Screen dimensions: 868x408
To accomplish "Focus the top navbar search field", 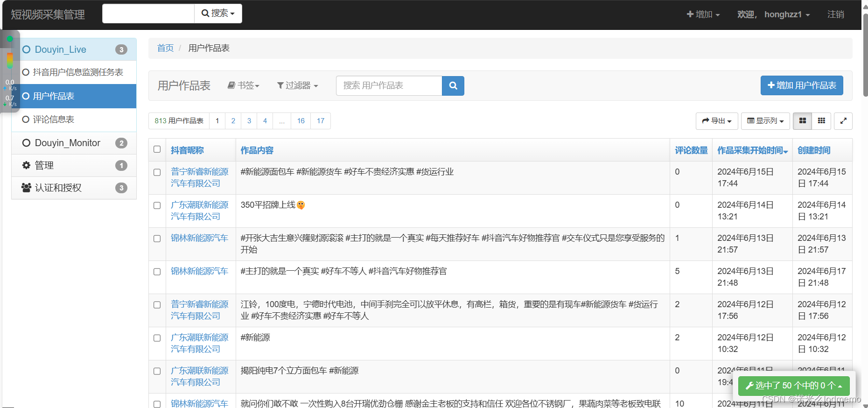I will (148, 14).
